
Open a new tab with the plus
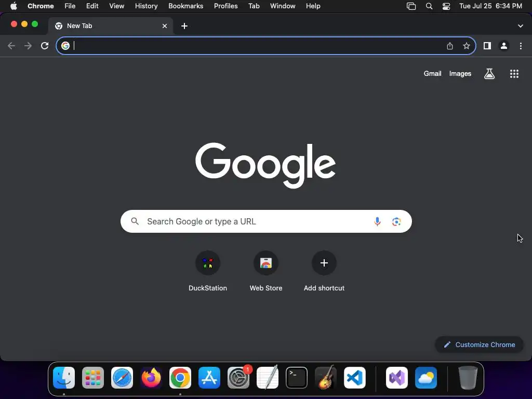(184, 26)
